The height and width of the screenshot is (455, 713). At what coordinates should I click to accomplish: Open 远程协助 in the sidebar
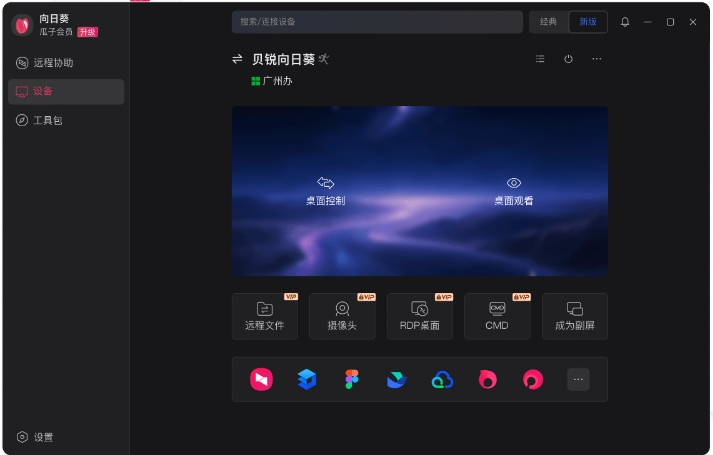tap(66, 63)
